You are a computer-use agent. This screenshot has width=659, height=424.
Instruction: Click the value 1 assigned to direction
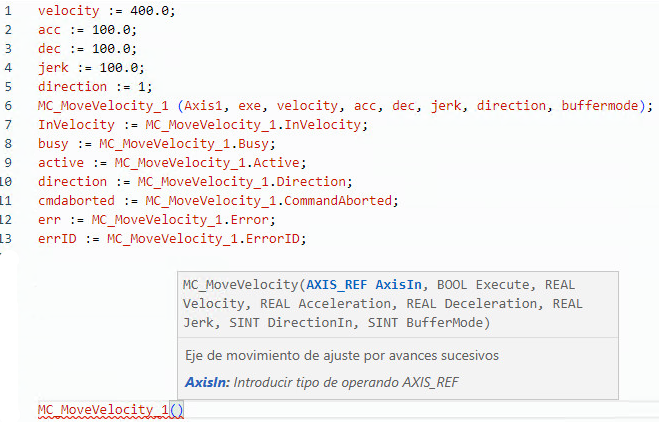[125, 86]
